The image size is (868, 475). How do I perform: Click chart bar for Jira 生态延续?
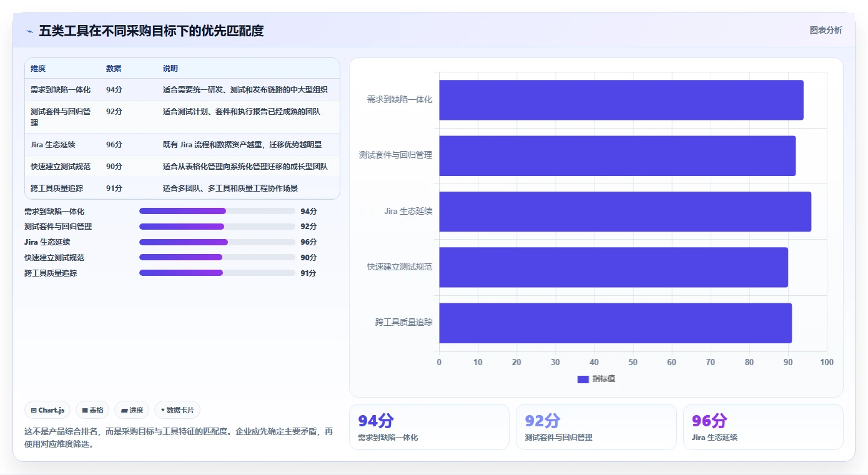point(625,212)
